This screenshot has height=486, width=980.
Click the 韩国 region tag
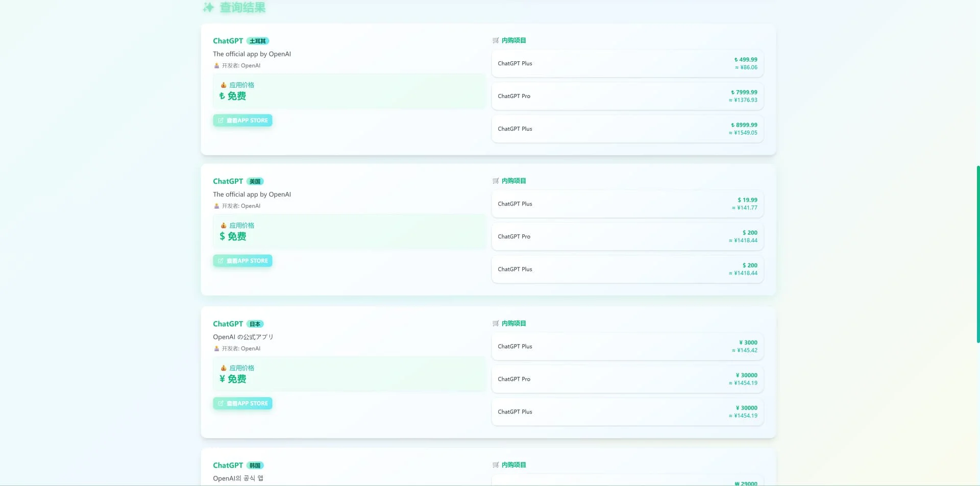pos(255,465)
